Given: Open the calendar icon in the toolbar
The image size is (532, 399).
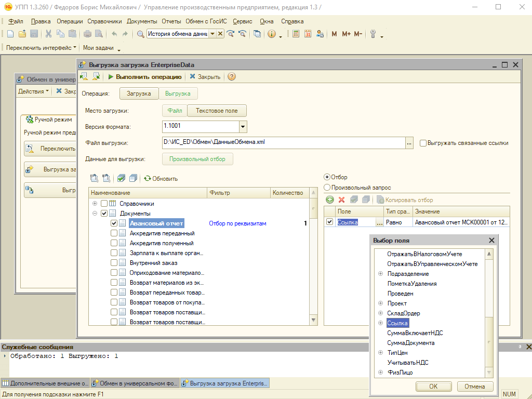Looking at the screenshot, I should click(x=308, y=34).
